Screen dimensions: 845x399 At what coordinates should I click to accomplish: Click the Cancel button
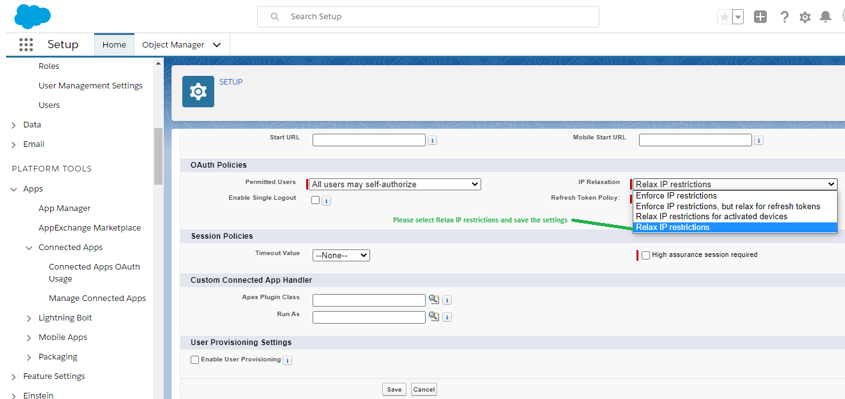pyautogui.click(x=424, y=389)
